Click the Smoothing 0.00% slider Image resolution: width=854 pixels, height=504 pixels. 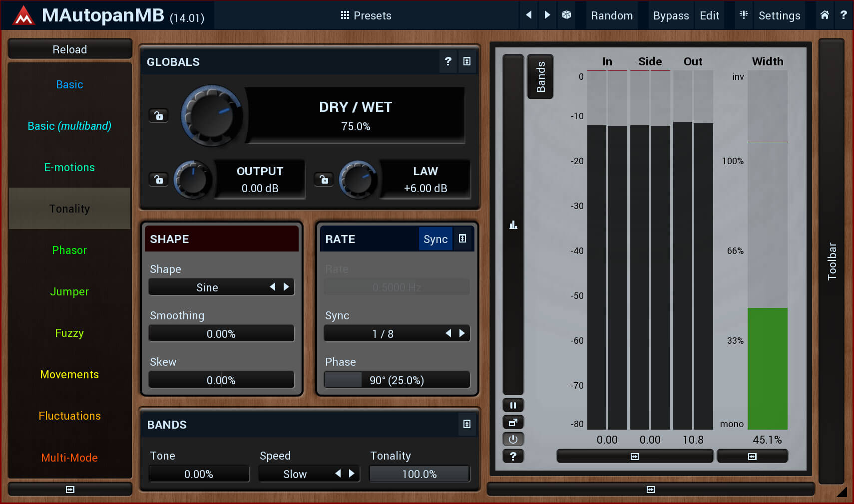click(x=221, y=333)
